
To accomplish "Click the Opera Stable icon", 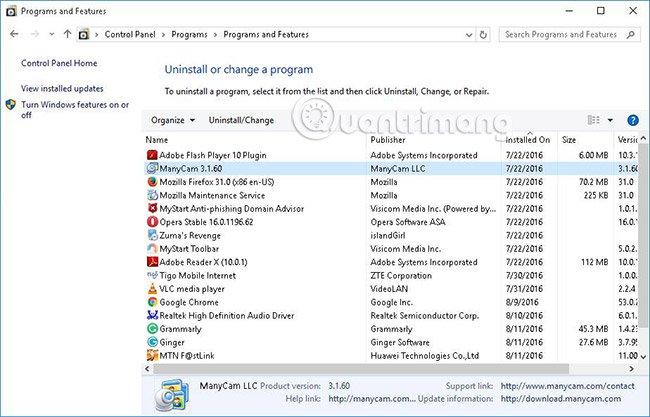I will 152,222.
